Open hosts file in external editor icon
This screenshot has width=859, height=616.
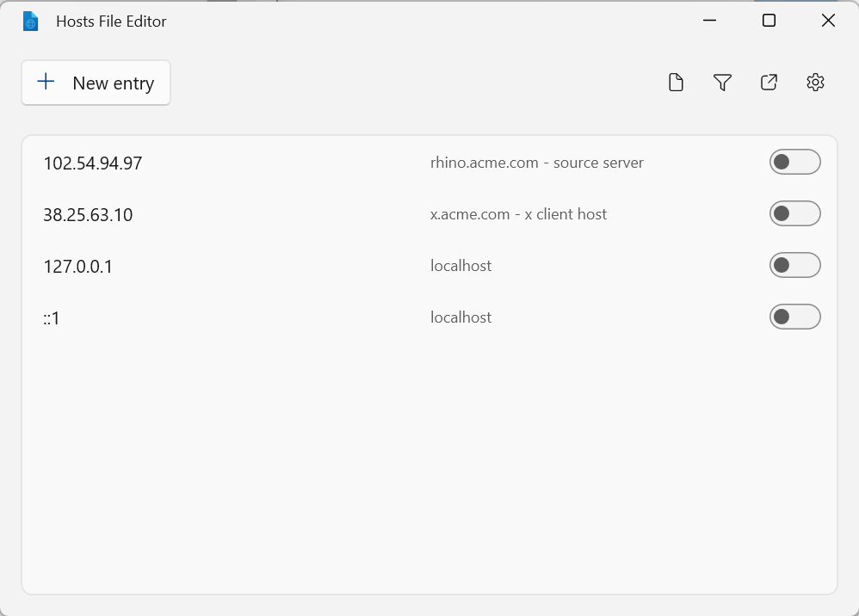[x=769, y=82]
